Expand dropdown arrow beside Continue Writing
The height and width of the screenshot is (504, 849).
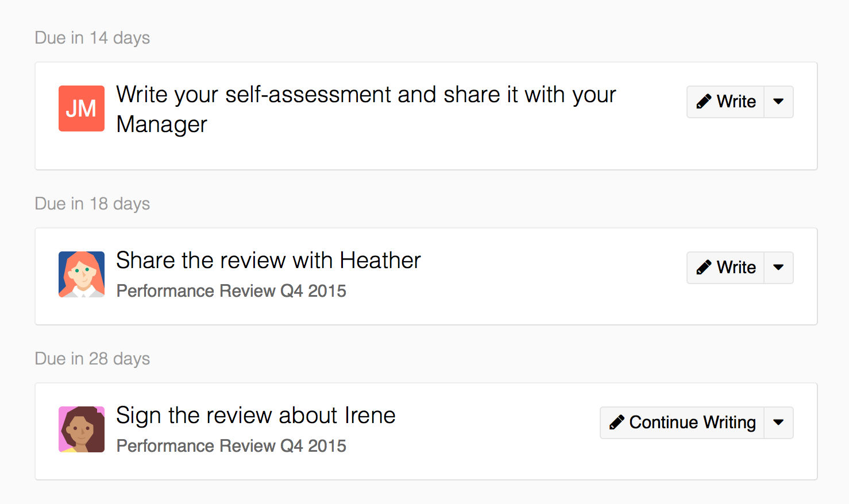(x=779, y=422)
